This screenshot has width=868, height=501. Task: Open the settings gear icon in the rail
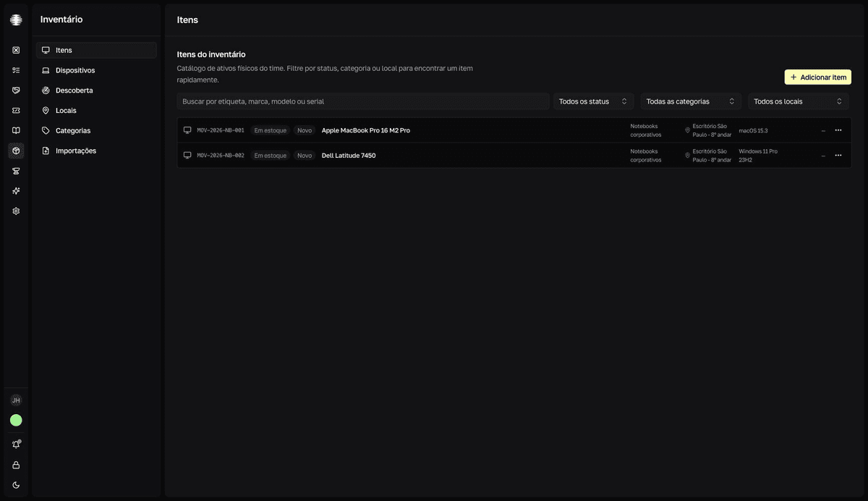tap(16, 211)
